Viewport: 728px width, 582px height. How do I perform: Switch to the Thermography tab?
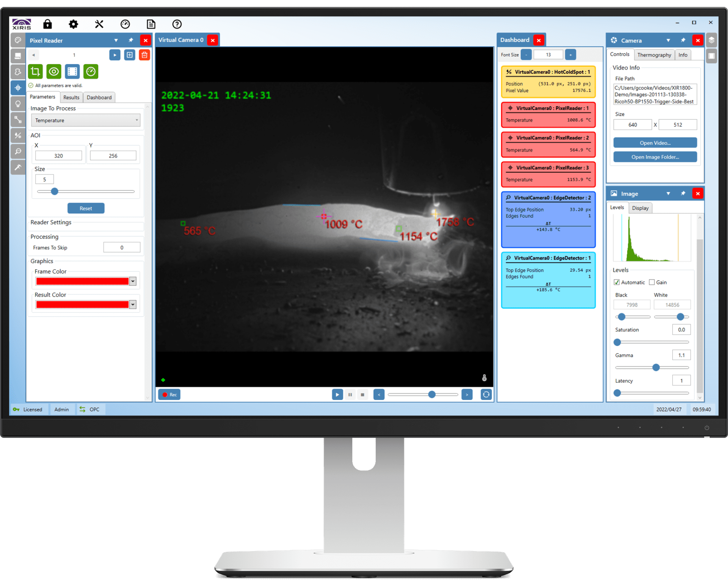654,55
